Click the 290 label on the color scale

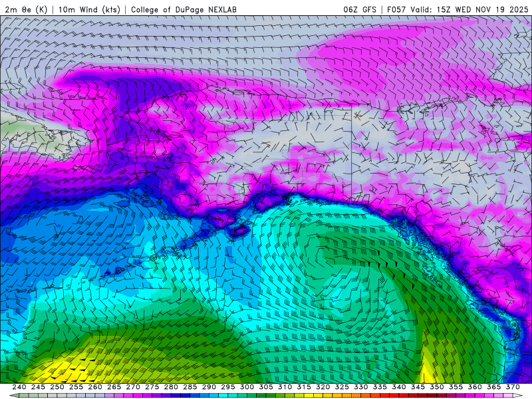point(209,387)
